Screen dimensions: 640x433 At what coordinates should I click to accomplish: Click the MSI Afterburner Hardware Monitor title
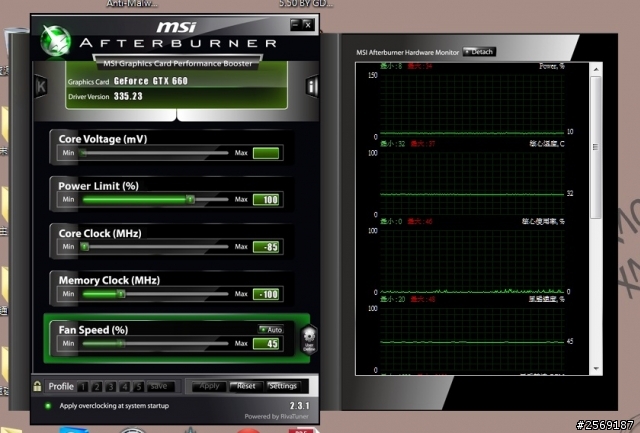click(407, 52)
